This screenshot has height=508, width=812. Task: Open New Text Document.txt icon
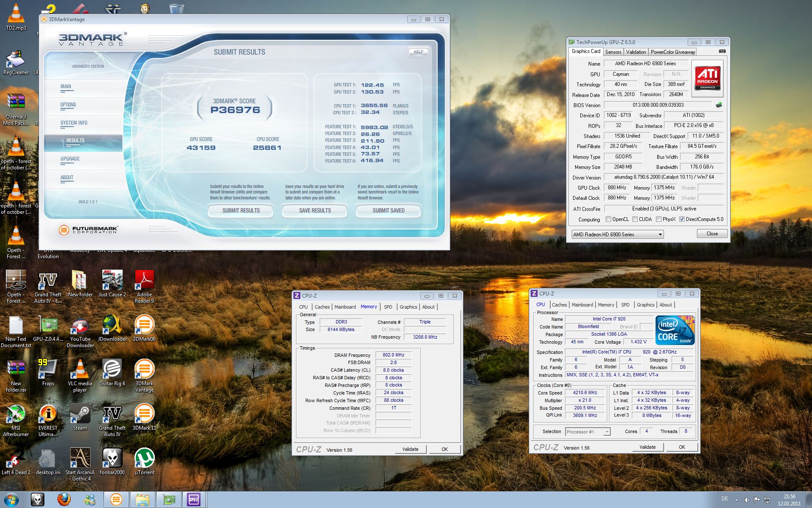16,331
